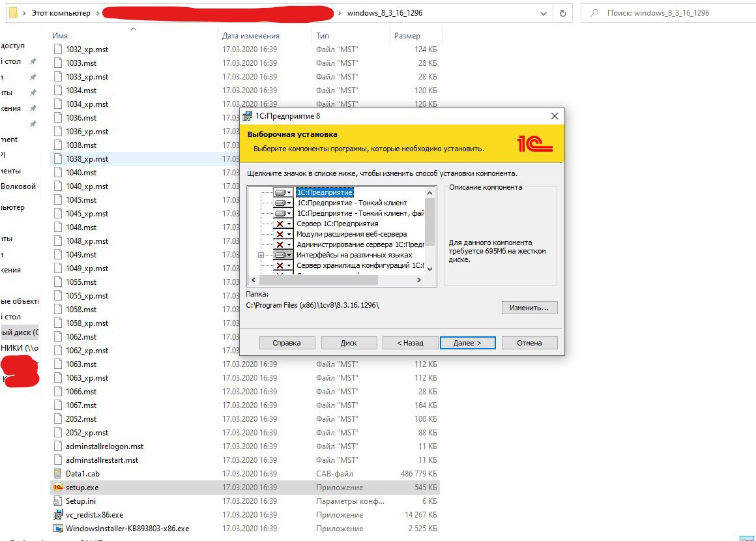Go back with the < Назад button

(x=411, y=343)
